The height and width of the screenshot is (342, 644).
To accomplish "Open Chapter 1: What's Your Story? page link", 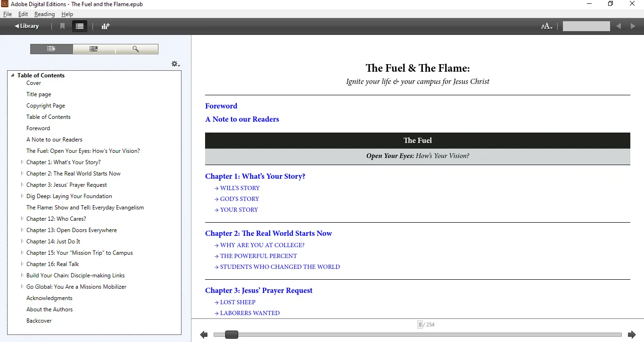I will (x=255, y=176).
